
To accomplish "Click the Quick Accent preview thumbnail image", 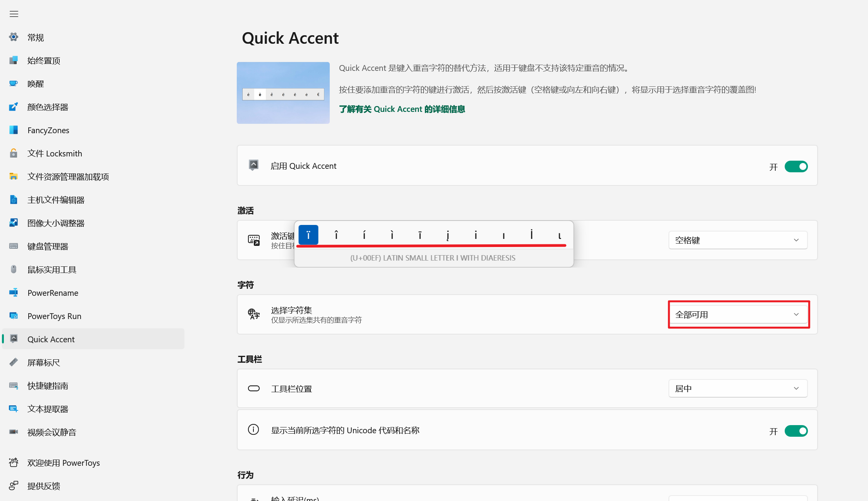I will pos(283,93).
